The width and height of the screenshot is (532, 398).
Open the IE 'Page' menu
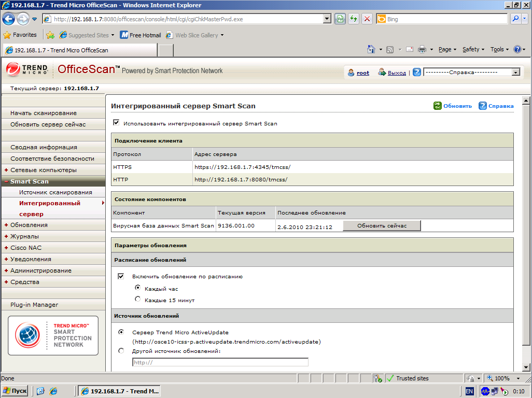(x=447, y=50)
